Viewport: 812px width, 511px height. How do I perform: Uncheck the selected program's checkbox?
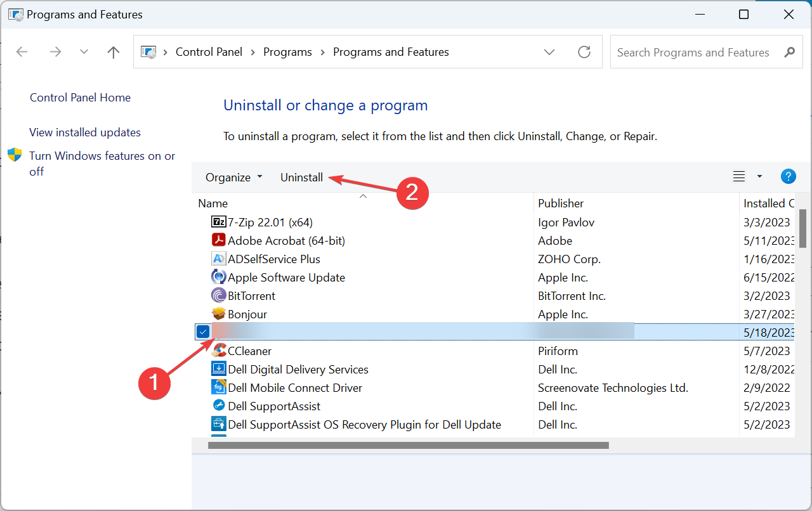[x=203, y=332]
